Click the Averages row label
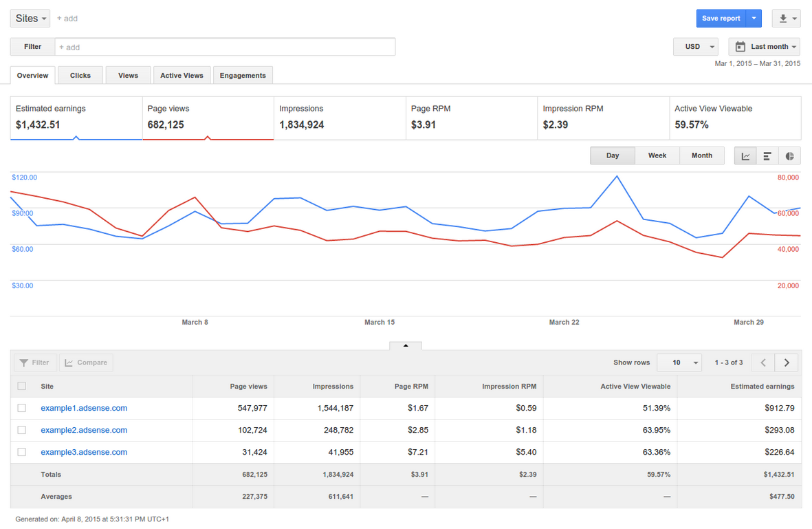Viewport: 812px width, 529px height. tap(56, 497)
